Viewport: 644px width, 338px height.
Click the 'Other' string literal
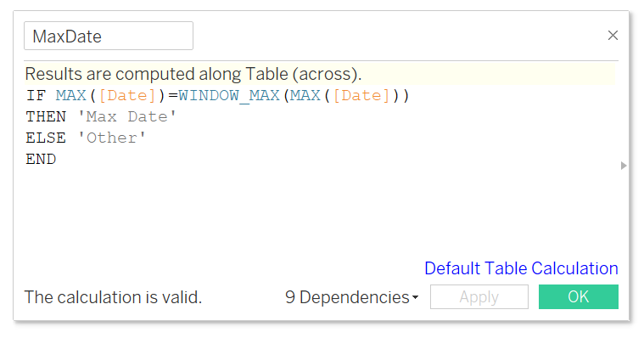click(x=111, y=138)
